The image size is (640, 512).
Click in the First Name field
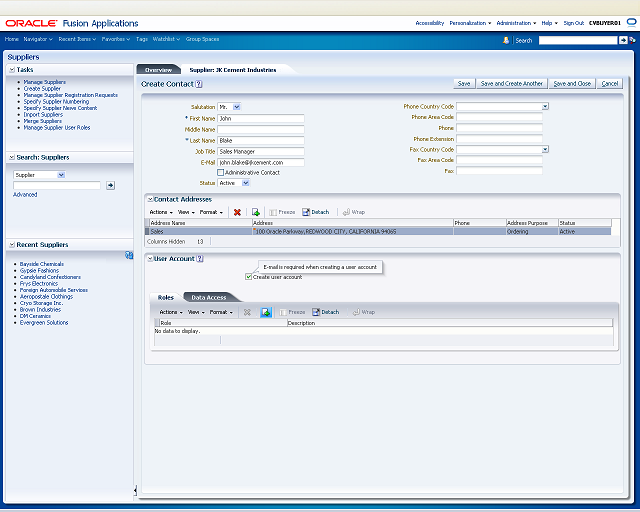[x=261, y=118]
